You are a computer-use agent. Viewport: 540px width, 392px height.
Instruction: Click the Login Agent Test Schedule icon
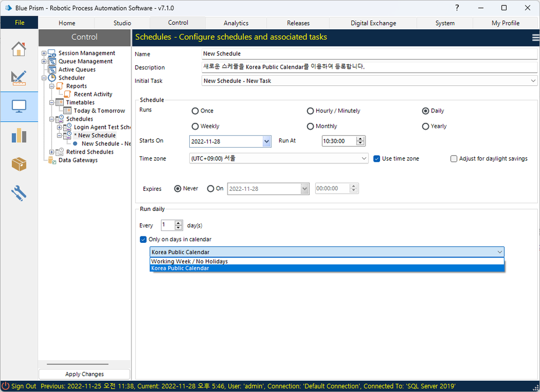[x=68, y=127]
